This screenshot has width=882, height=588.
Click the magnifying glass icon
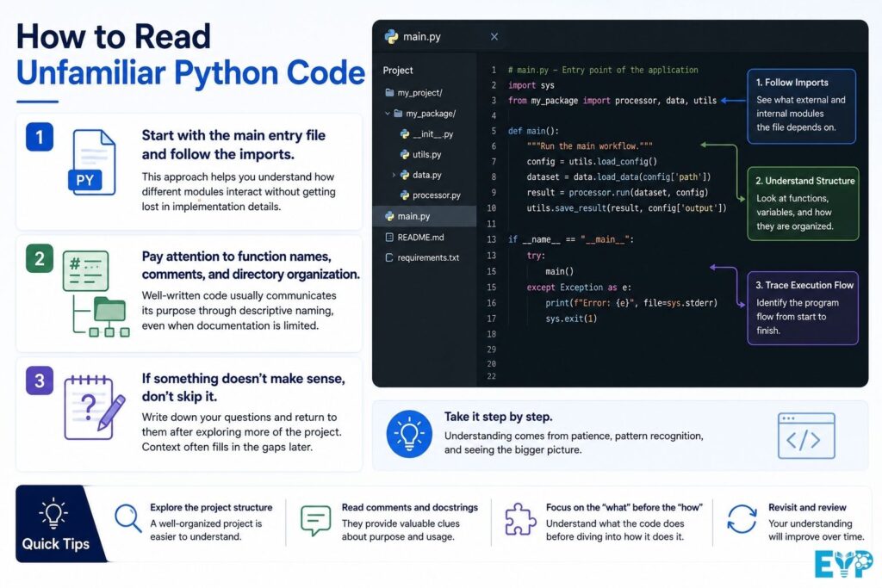coord(127,517)
